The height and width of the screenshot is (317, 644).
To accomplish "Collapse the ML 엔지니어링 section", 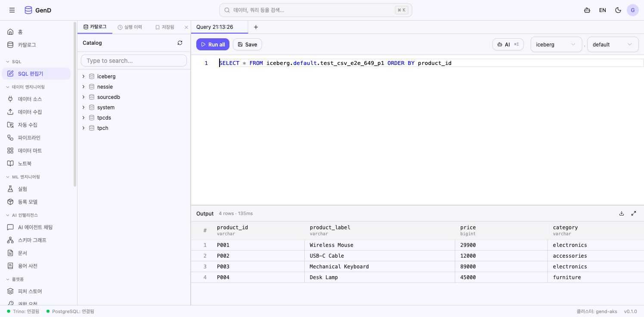I will click(23, 177).
